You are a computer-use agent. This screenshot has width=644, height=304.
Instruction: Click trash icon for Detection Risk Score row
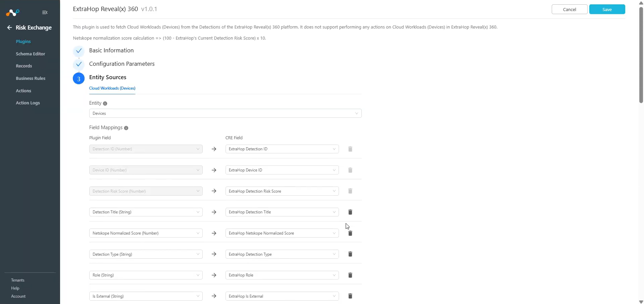pyautogui.click(x=350, y=191)
